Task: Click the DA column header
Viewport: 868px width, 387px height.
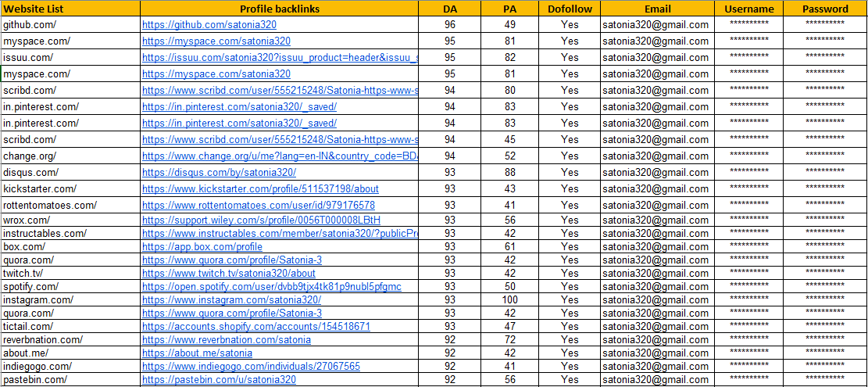Action: [450, 9]
